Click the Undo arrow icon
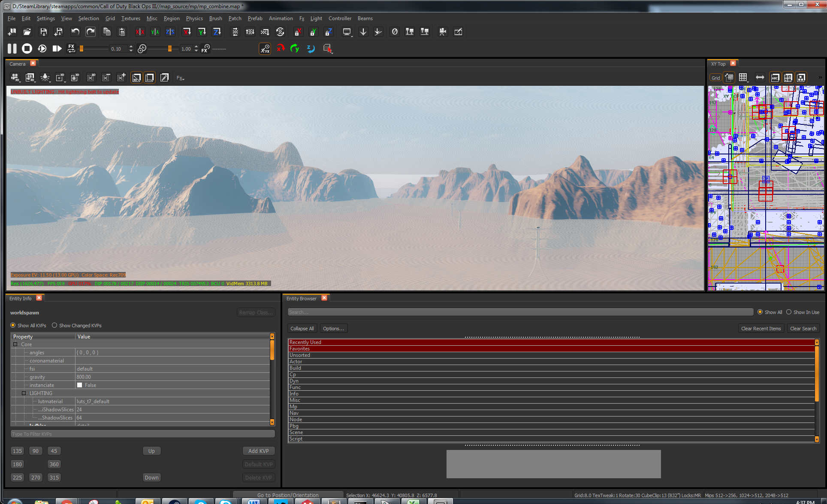This screenshot has width=827, height=504. click(x=75, y=32)
